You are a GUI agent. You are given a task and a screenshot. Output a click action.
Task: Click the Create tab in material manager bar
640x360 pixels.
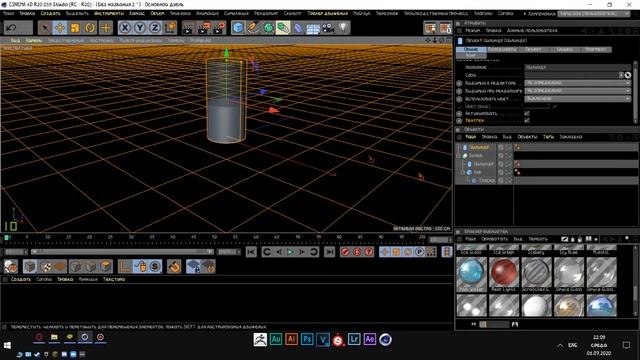20,279
